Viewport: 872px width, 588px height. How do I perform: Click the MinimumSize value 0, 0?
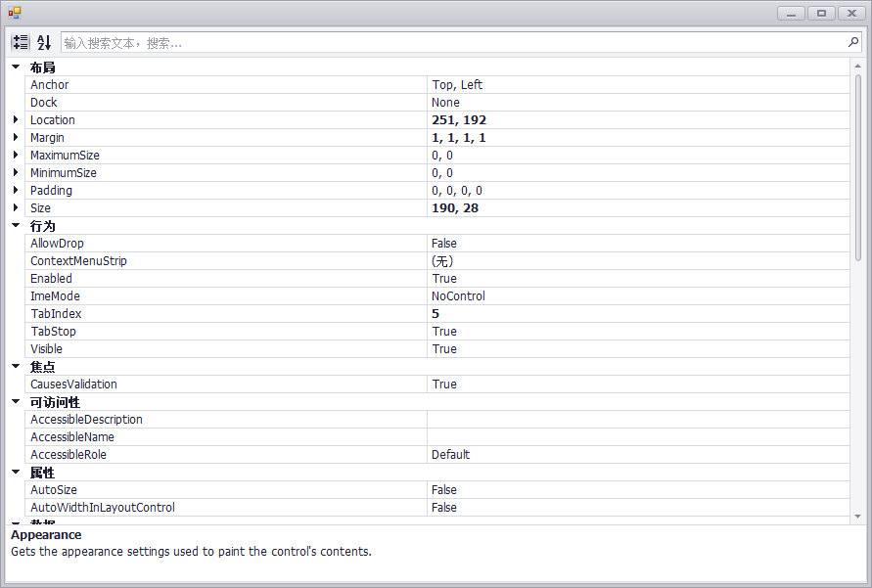[x=638, y=173]
